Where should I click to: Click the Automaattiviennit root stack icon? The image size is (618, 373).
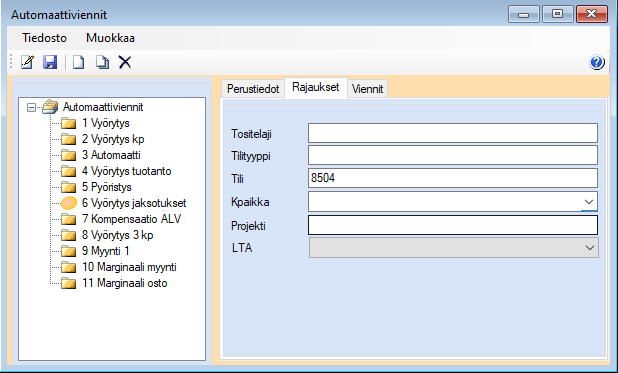point(50,107)
